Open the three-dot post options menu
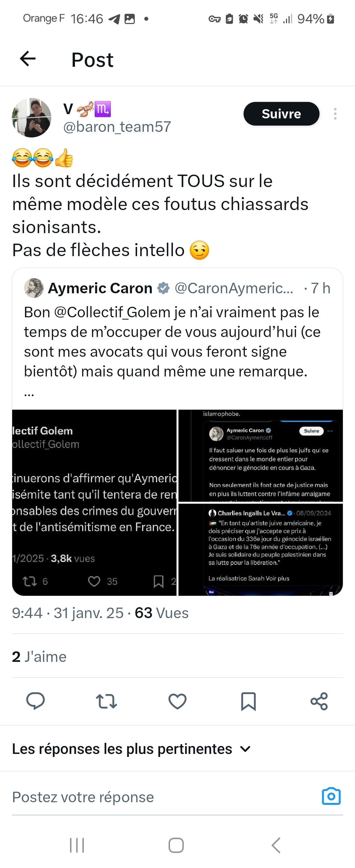This screenshot has width=355, height=868. [335, 114]
